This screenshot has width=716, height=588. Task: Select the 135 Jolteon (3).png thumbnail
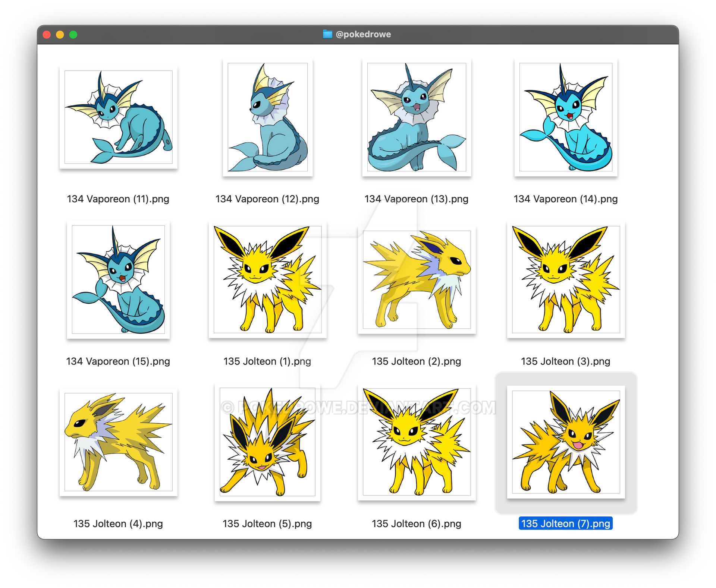[x=566, y=279]
